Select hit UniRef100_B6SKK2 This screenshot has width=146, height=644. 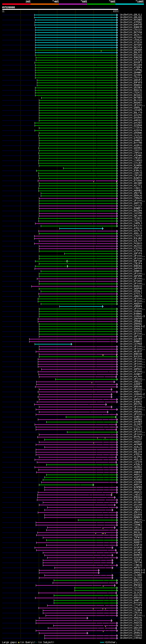click(131, 95)
